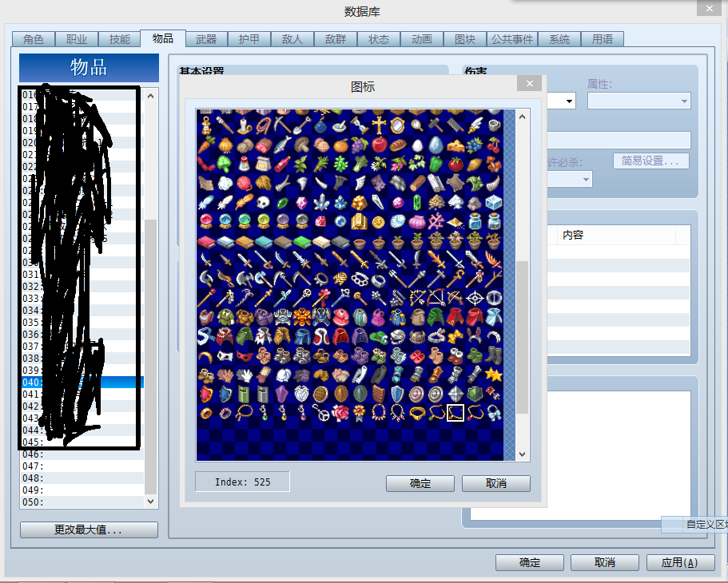Click the icon grid's scroll-up arrow
Viewport: 728px width, 583px height.
click(x=523, y=117)
